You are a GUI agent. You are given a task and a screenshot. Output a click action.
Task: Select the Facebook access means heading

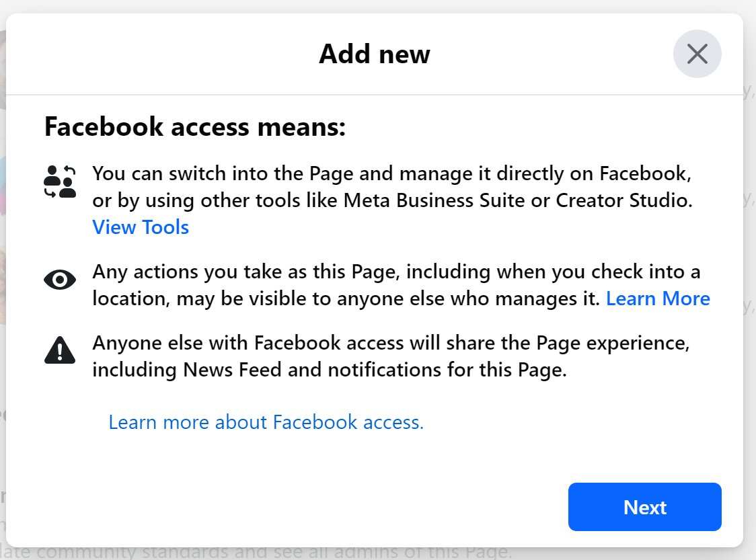click(x=195, y=127)
